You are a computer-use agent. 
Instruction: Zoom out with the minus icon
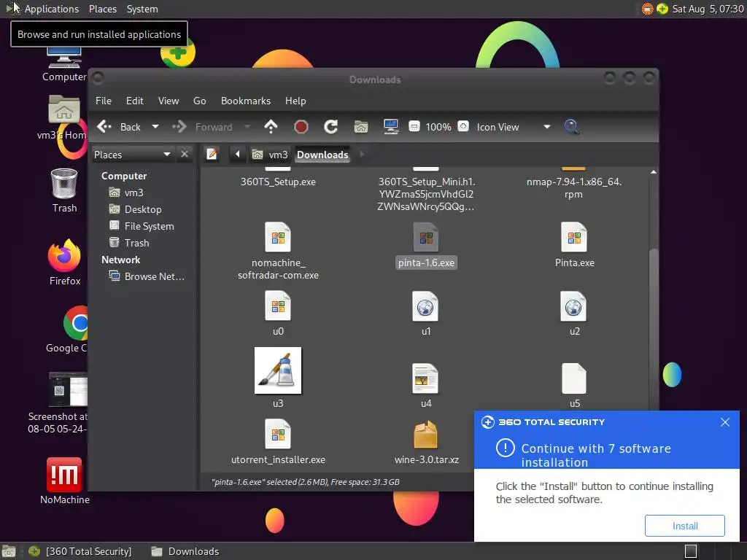click(414, 127)
